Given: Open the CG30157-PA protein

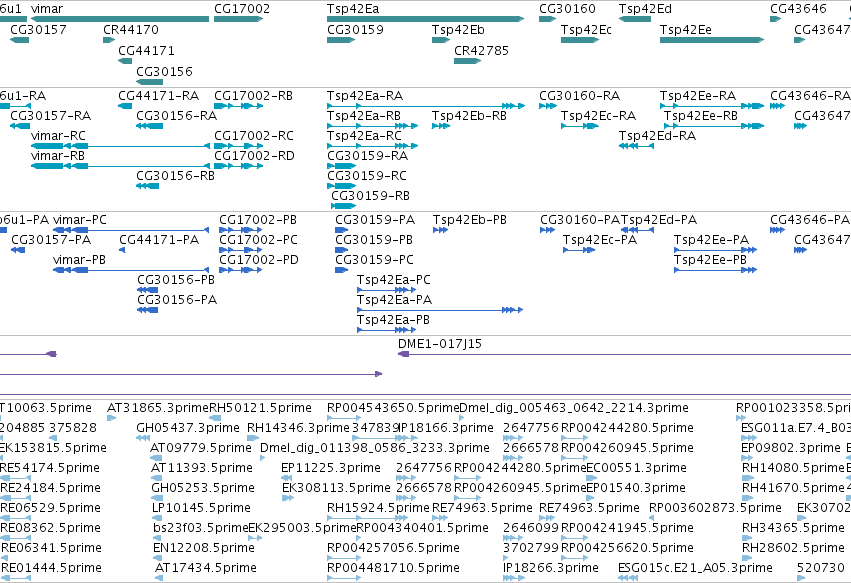Looking at the screenshot, I should [x=18, y=250].
